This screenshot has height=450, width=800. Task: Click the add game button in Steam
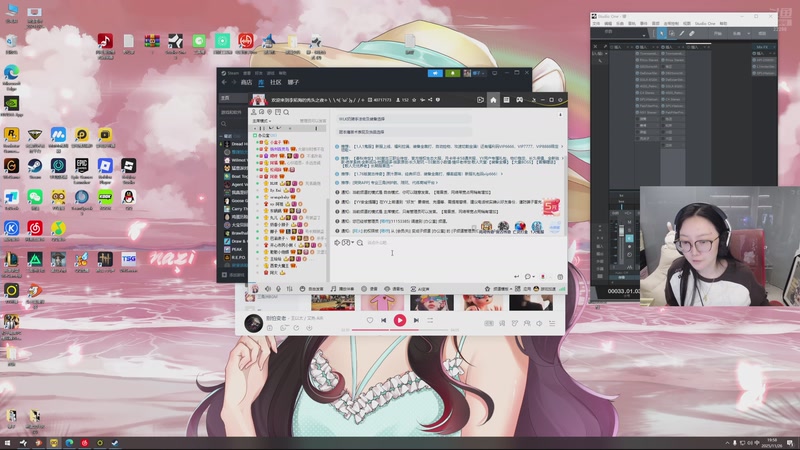tap(233, 275)
